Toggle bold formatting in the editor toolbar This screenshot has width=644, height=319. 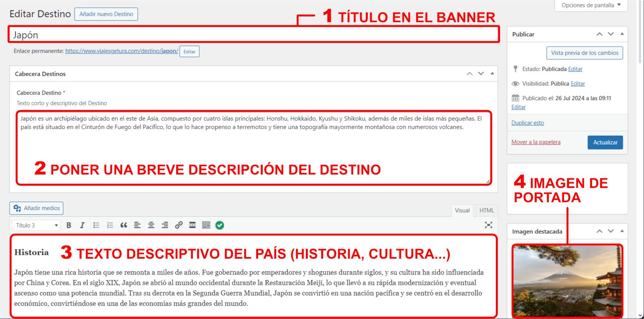(69, 225)
